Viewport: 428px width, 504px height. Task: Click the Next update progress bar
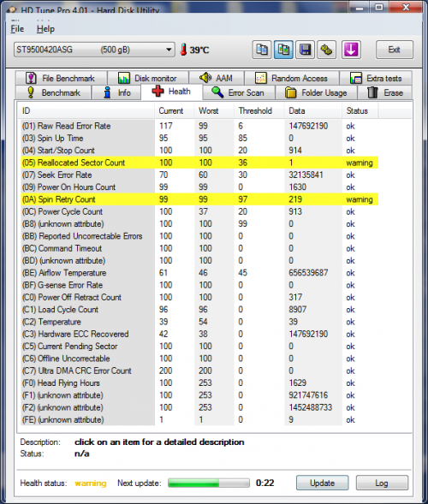[x=209, y=483]
